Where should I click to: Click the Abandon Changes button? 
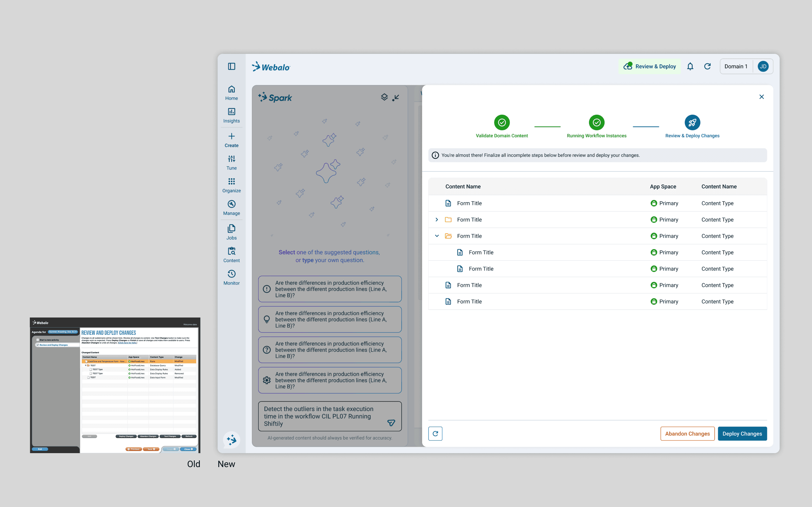point(687,433)
